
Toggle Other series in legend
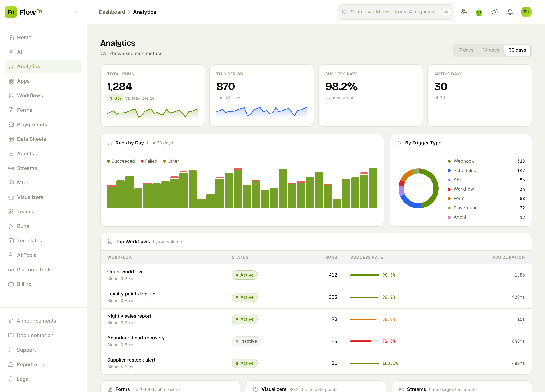pyautogui.click(x=171, y=161)
